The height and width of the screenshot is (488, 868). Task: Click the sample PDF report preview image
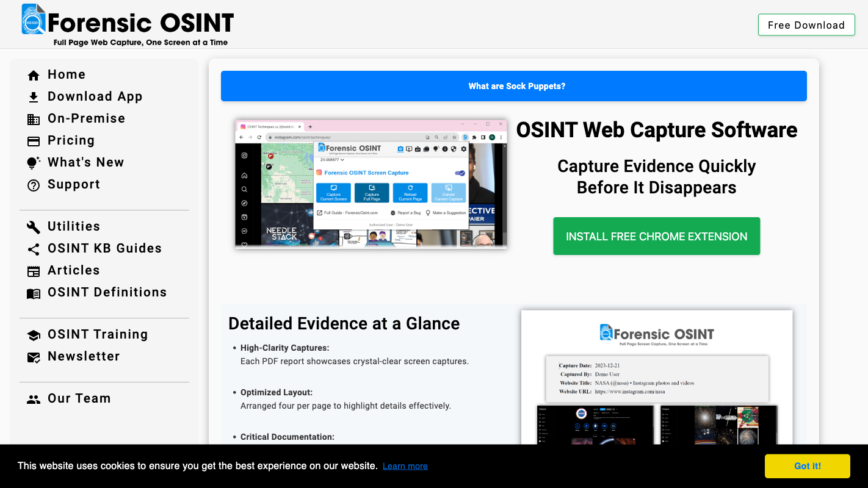657,377
